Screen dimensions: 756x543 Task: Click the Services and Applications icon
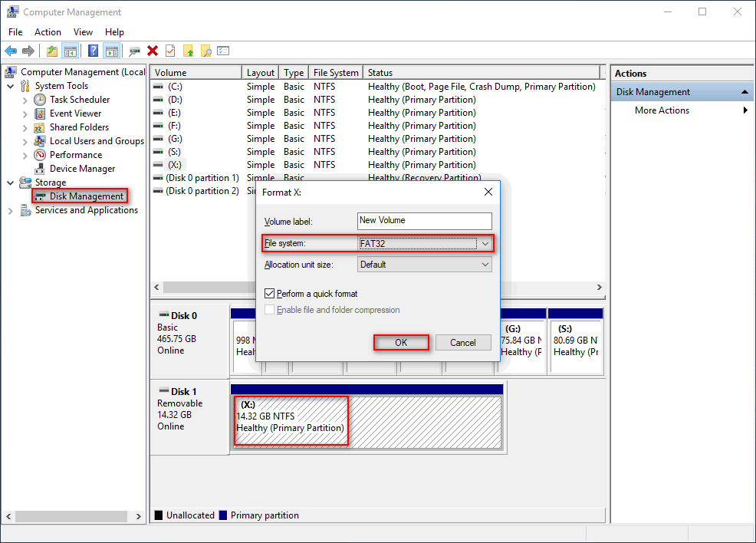point(25,210)
